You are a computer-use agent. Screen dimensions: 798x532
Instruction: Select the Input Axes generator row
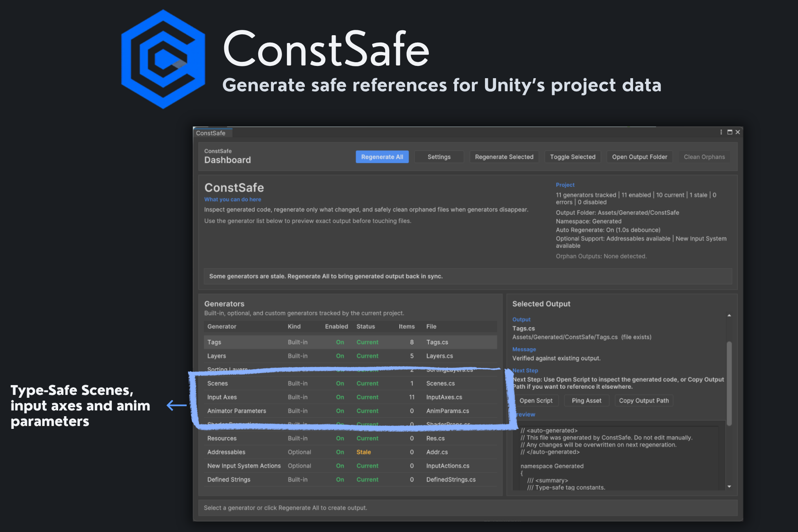point(350,397)
